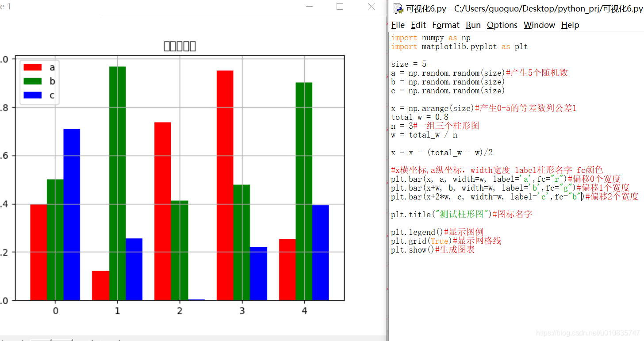Screen dimensions: 644x341
Task: Click legend label 'c' text
Action: click(52, 96)
